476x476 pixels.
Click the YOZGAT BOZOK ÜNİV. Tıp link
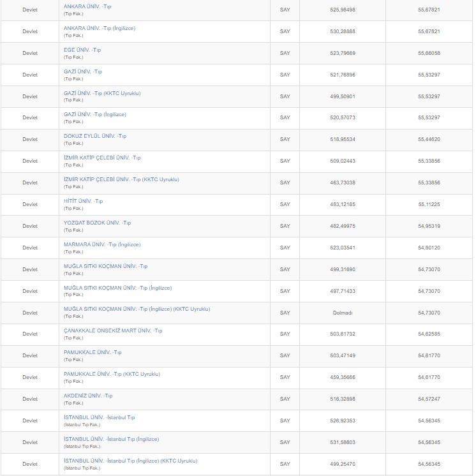click(97, 223)
